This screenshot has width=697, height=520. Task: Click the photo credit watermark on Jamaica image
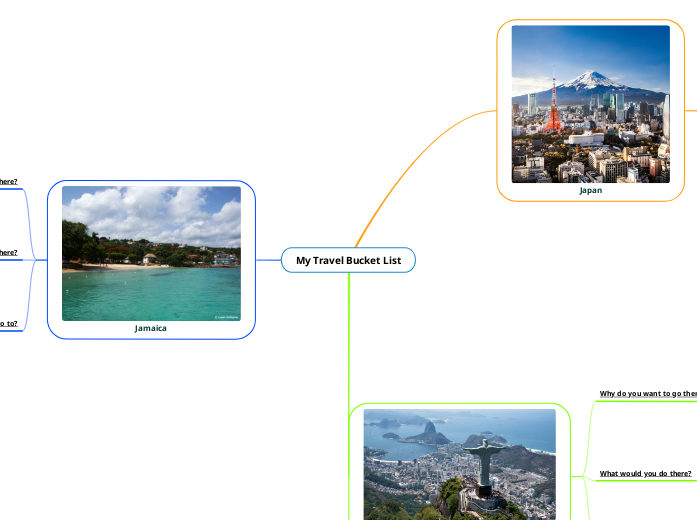point(226,317)
